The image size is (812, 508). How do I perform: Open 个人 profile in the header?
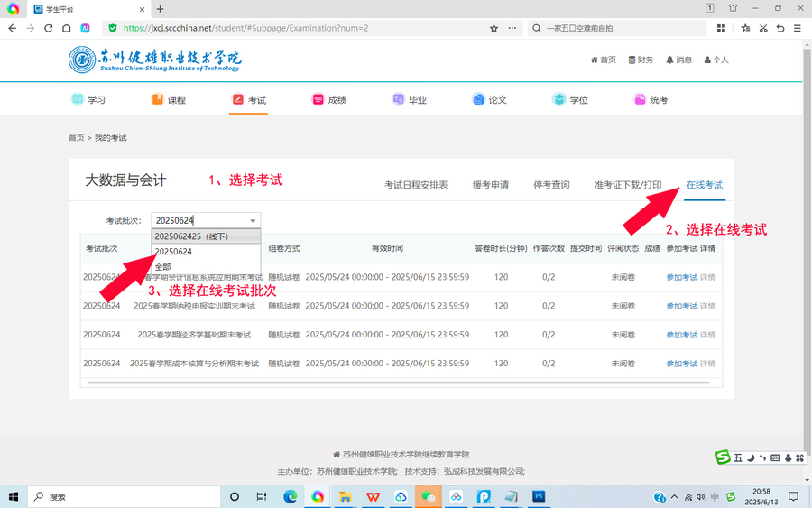pyautogui.click(x=716, y=60)
